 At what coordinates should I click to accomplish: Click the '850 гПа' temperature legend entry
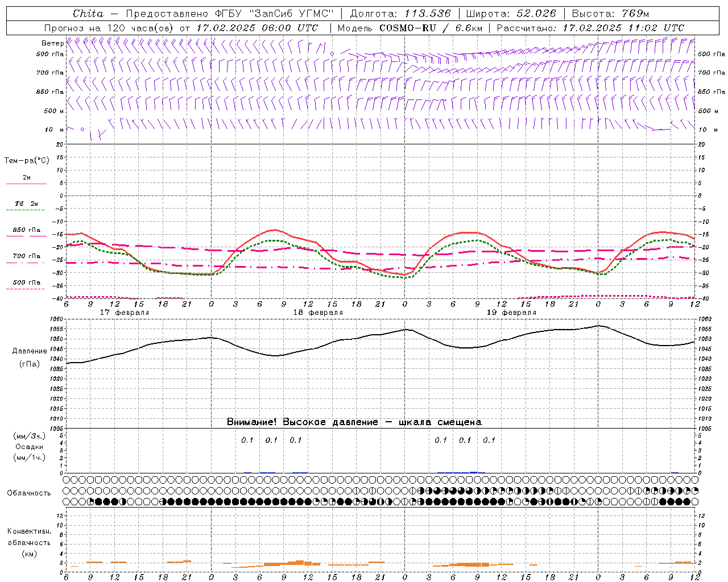[27, 230]
